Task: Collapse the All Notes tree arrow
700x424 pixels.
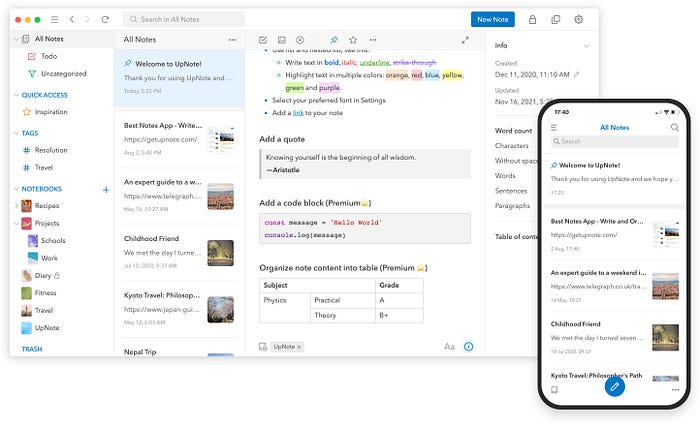Action: point(16,39)
